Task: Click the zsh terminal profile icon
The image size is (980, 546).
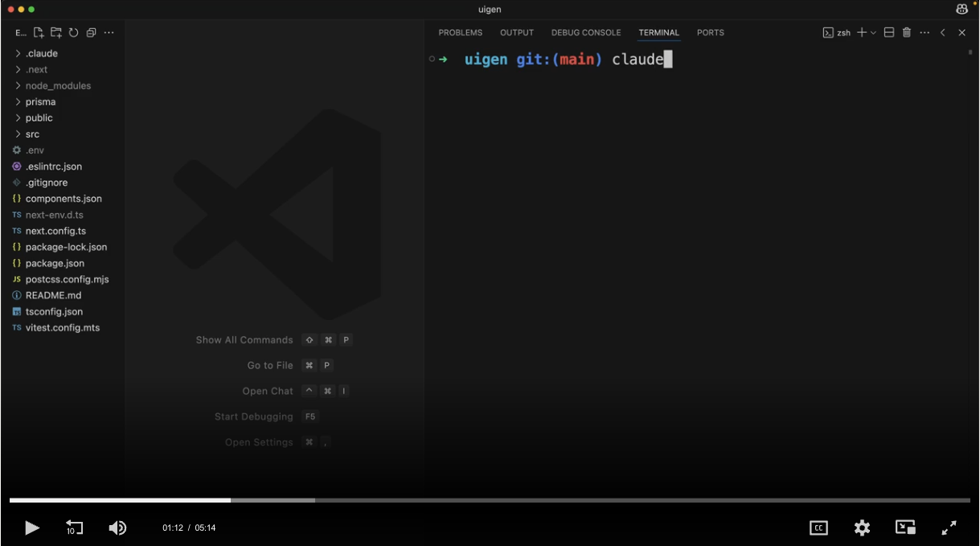Action: pyautogui.click(x=828, y=33)
